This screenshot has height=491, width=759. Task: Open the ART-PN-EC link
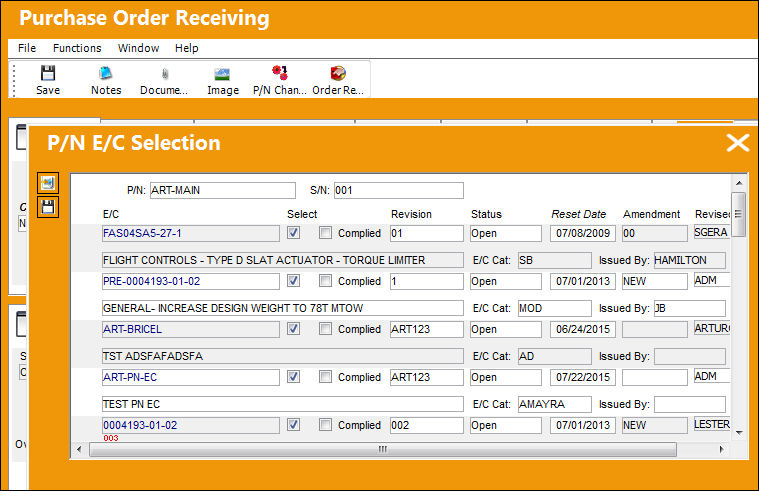click(x=130, y=377)
